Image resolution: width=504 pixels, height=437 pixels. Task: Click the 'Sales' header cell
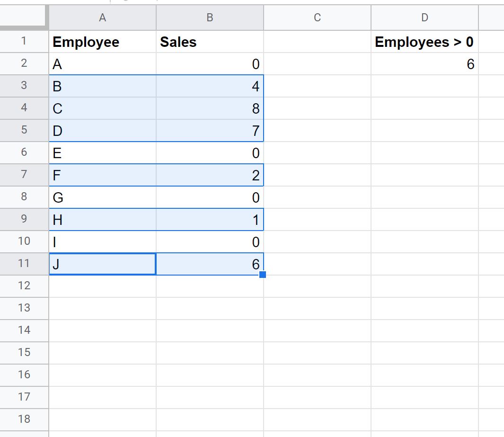point(210,42)
